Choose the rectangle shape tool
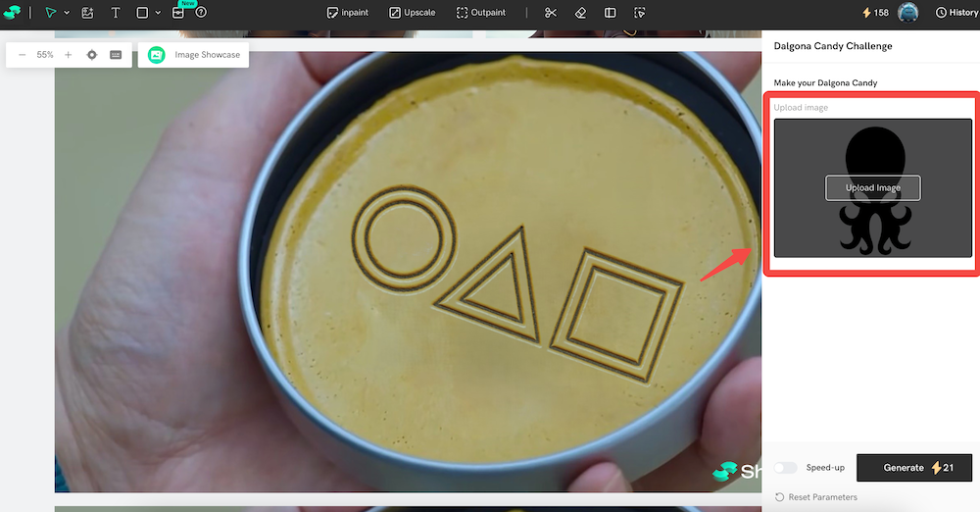Screen dimensions: 980x512 click(x=142, y=13)
